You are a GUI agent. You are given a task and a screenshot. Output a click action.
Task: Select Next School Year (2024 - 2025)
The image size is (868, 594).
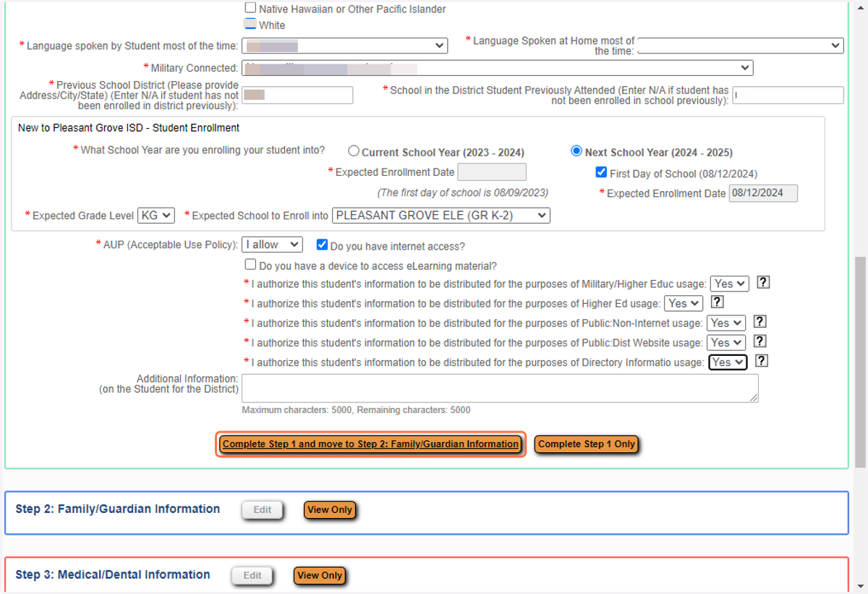[576, 151]
